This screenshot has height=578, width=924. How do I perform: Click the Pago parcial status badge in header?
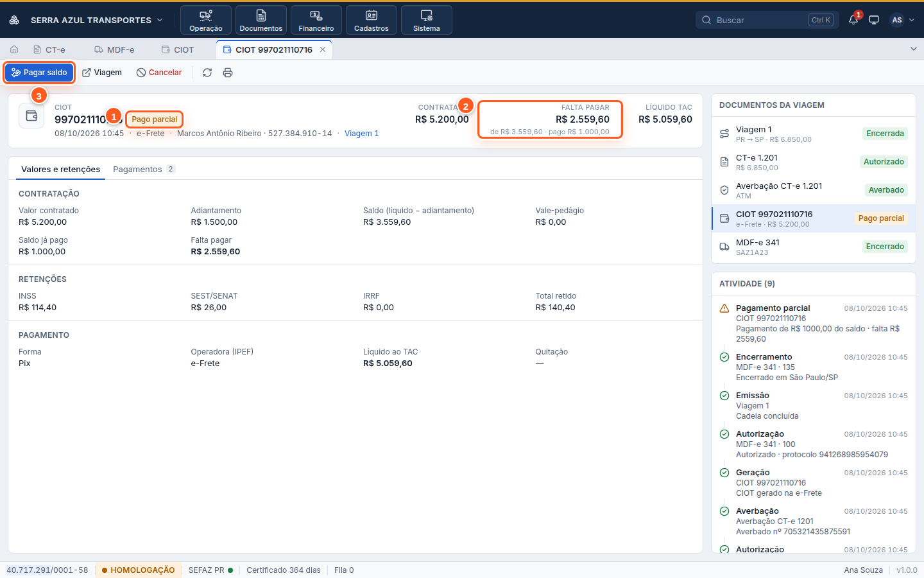155,119
